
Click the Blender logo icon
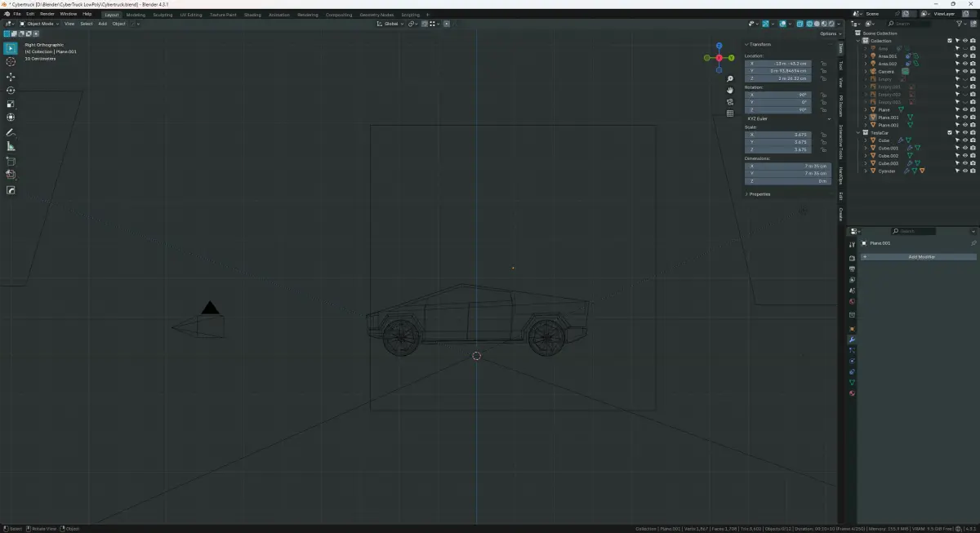tap(6, 14)
